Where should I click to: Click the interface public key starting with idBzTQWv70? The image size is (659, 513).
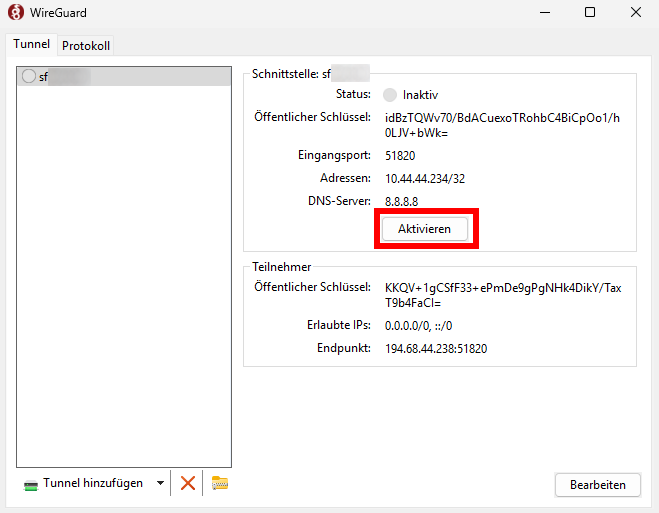click(x=502, y=125)
